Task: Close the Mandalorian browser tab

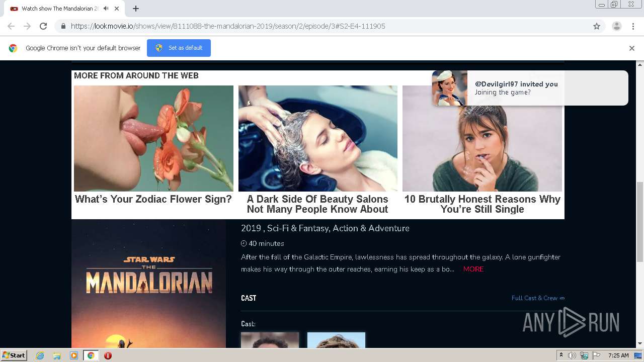Action: [117, 9]
